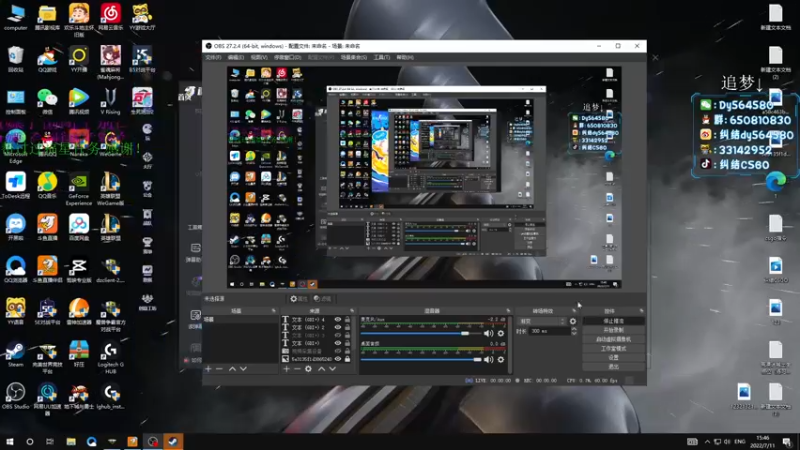The width and height of the screenshot is (800, 450).
Task: Open the 工具(T) menu in OBS
Action: point(382,58)
